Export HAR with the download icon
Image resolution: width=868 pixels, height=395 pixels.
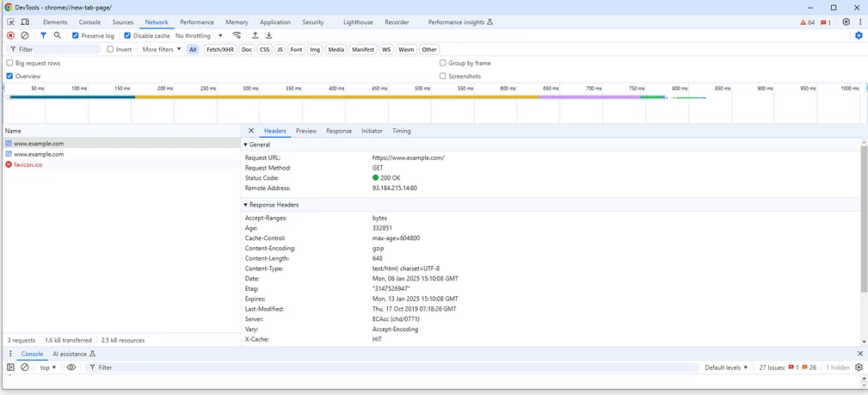pyautogui.click(x=269, y=35)
